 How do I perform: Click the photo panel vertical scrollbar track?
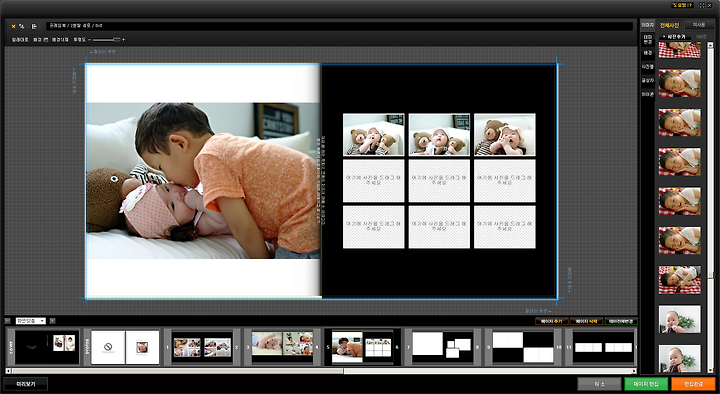point(710,207)
